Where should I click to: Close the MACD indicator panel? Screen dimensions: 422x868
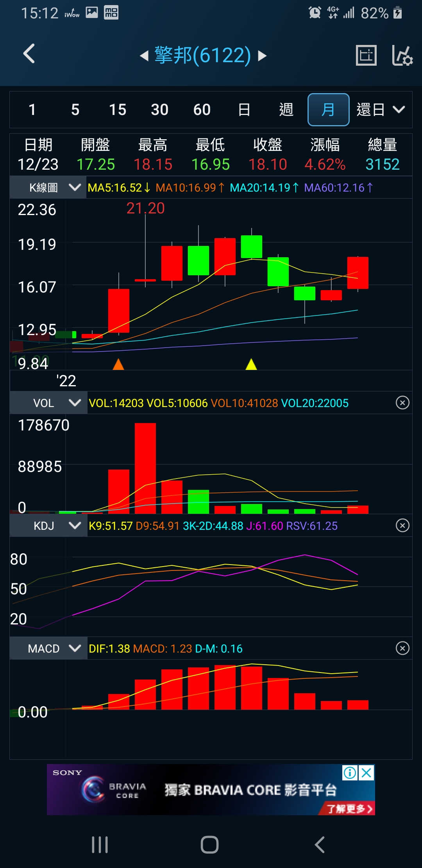pos(402,648)
